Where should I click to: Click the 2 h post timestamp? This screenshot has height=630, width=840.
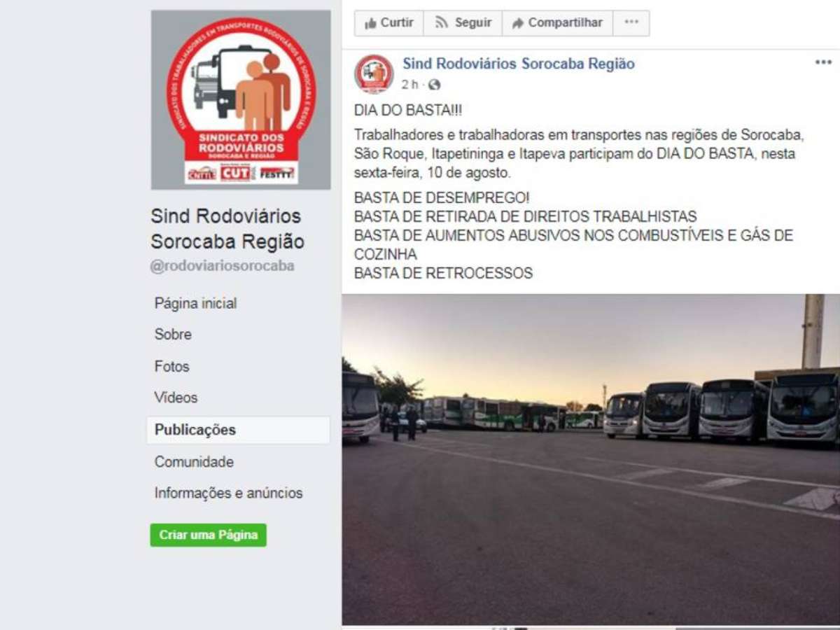coord(410,85)
